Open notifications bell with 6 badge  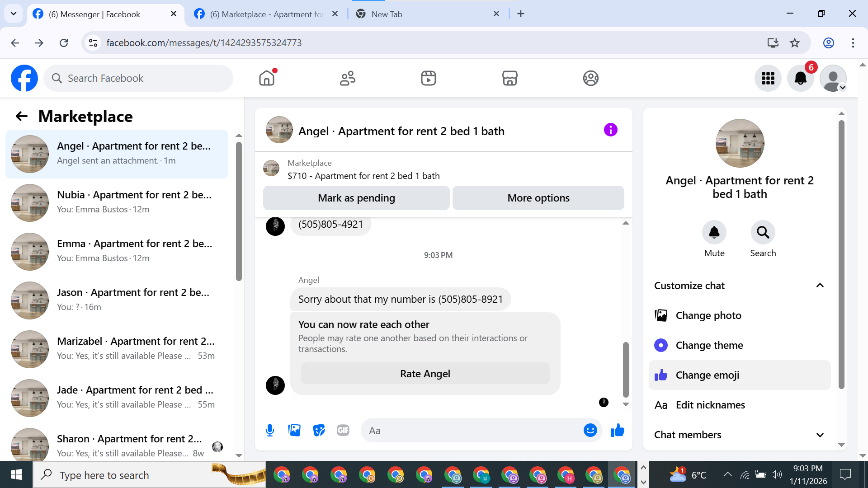pos(801,78)
